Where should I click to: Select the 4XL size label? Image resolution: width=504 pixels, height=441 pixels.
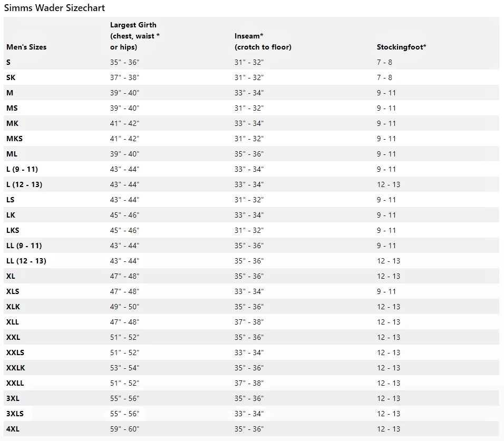(x=13, y=429)
